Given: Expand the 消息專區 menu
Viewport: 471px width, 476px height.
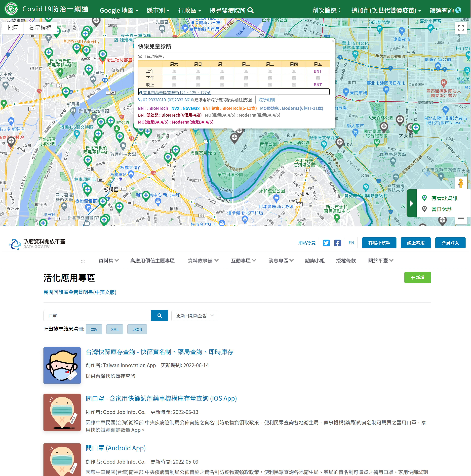Looking at the screenshot, I should point(281,260).
